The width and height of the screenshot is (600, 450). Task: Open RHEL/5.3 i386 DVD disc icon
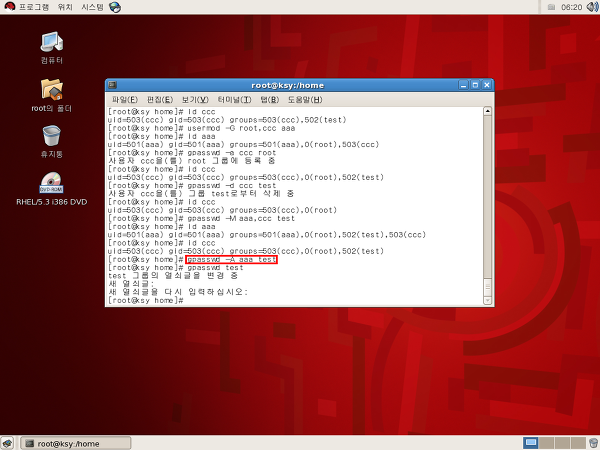(x=52, y=189)
